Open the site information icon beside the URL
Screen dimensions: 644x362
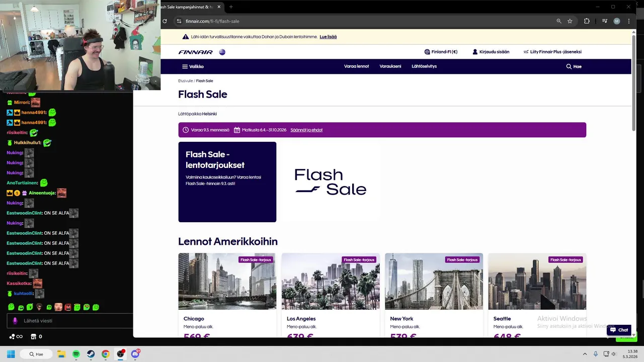179,21
